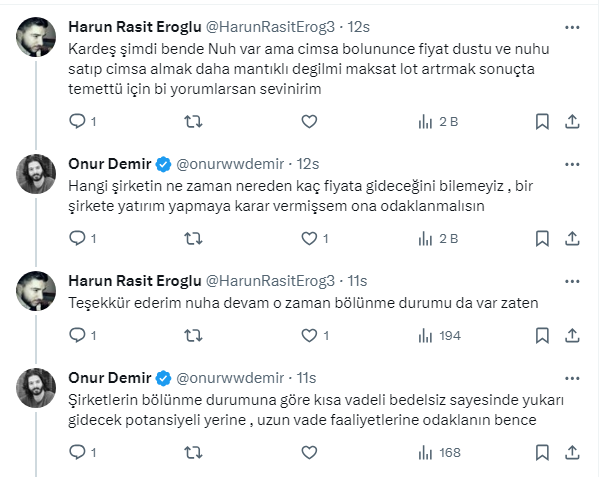
Task: Open more options on Harun's 'Teşekkür ederim' tweet
Action: coord(571,280)
